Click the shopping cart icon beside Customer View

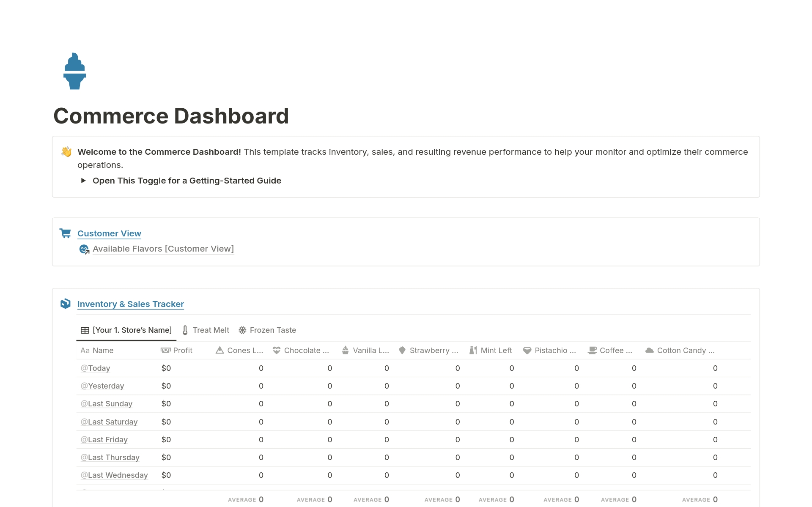[x=66, y=233]
